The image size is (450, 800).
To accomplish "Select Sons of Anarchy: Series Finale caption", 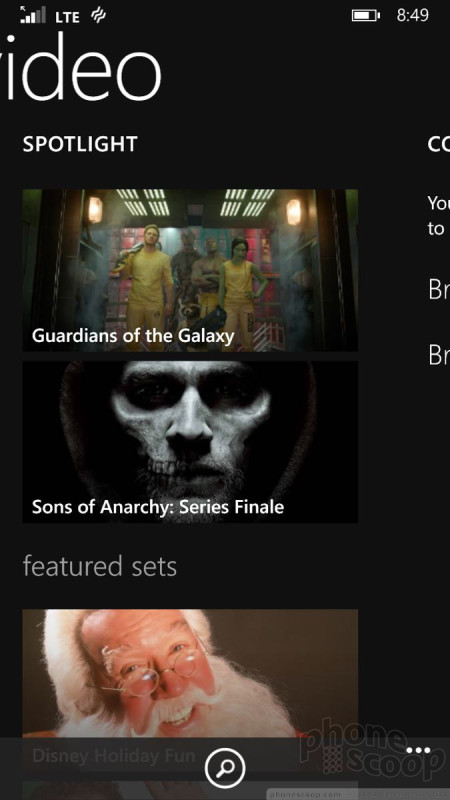I will coord(158,507).
